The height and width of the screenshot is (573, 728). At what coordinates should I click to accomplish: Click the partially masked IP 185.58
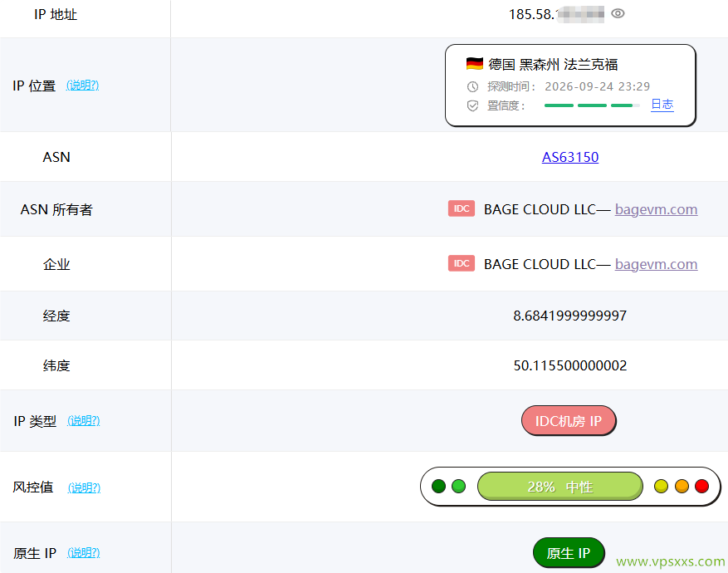coord(556,14)
